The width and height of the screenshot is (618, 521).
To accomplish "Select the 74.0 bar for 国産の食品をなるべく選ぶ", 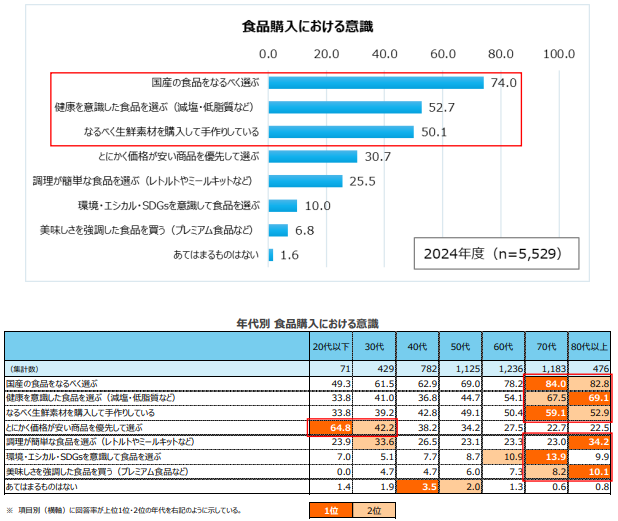I will [x=375, y=83].
